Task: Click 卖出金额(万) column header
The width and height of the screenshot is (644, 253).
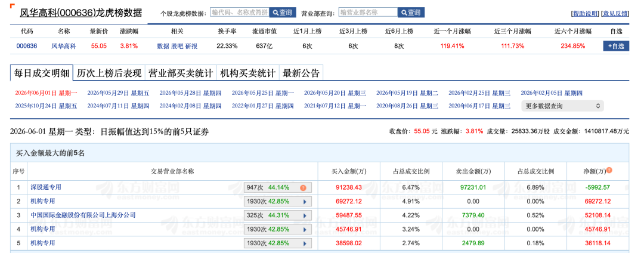Action: (x=473, y=171)
